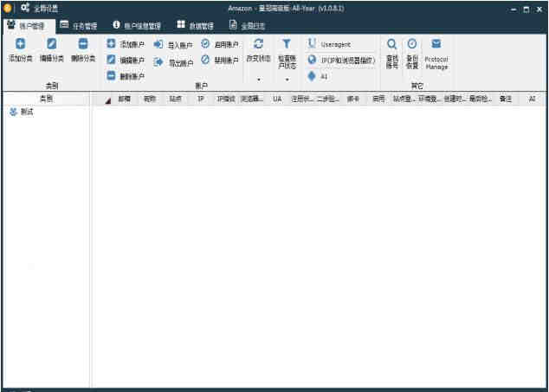This screenshot has height=392, width=549.
Task: Click the 禁用账户 disable account icon
Action: [205, 60]
